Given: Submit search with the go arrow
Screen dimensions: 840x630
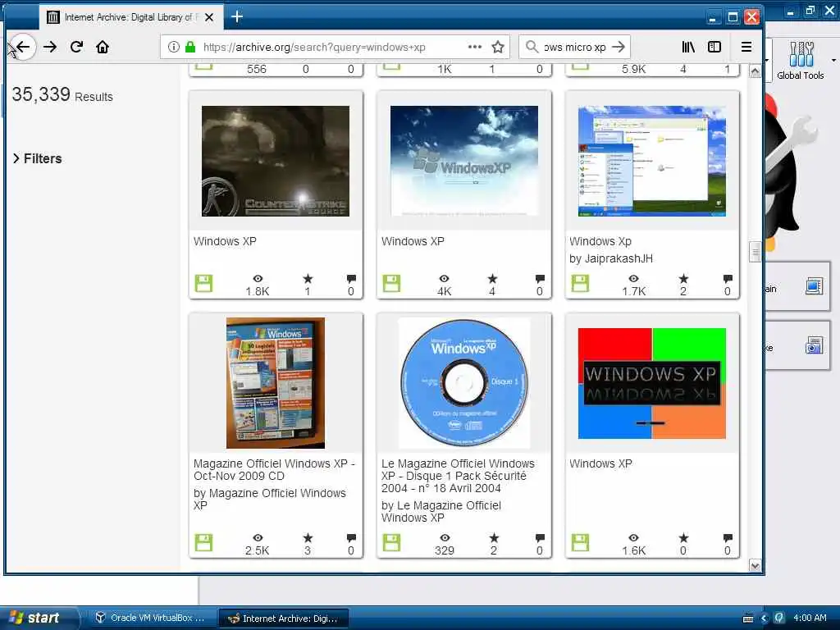Looking at the screenshot, I should click(x=619, y=47).
